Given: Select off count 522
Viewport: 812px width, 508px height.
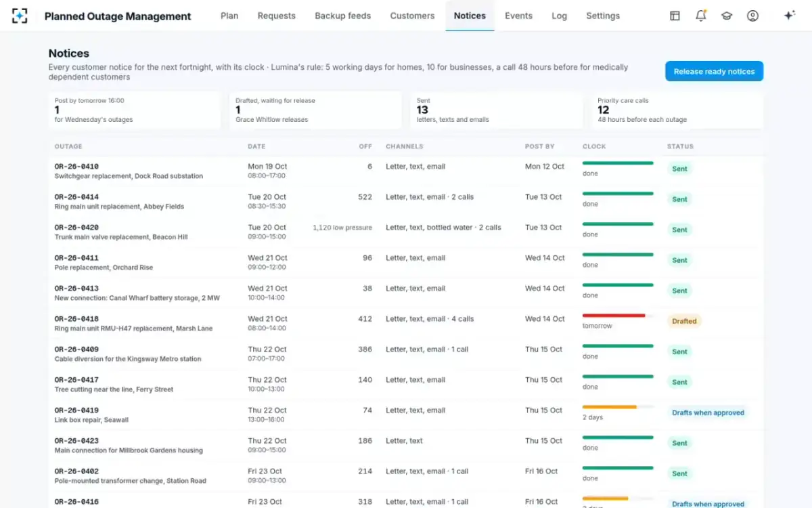Looking at the screenshot, I should [365, 197].
